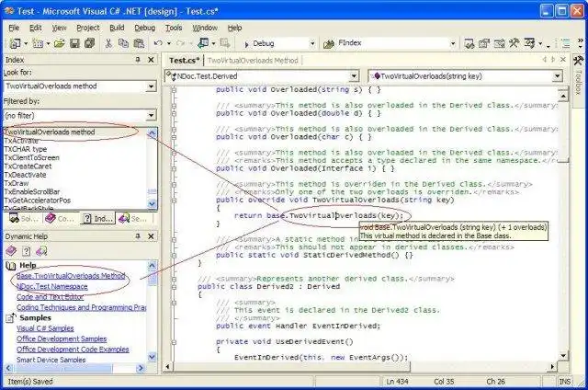Open Object Browser from the toolbar icon
The height and width of the screenshot is (390, 588).
[499, 44]
